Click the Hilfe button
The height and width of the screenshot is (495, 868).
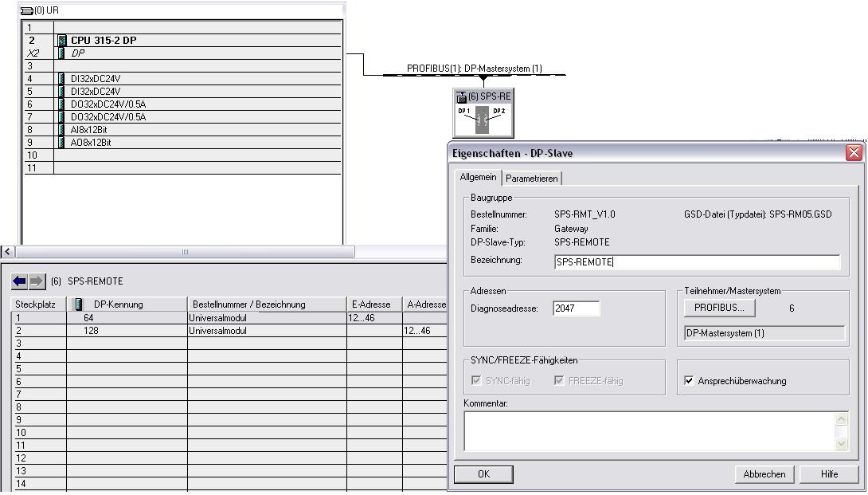coord(829,474)
